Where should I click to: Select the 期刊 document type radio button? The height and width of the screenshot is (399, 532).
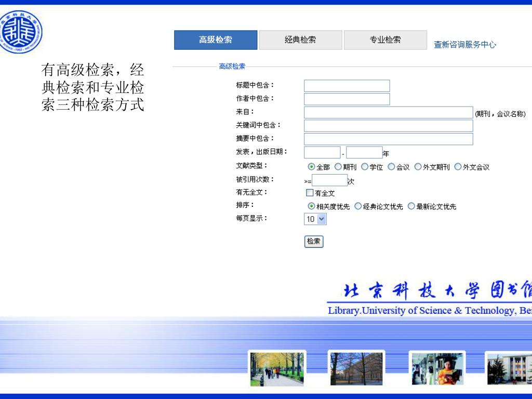pos(338,167)
